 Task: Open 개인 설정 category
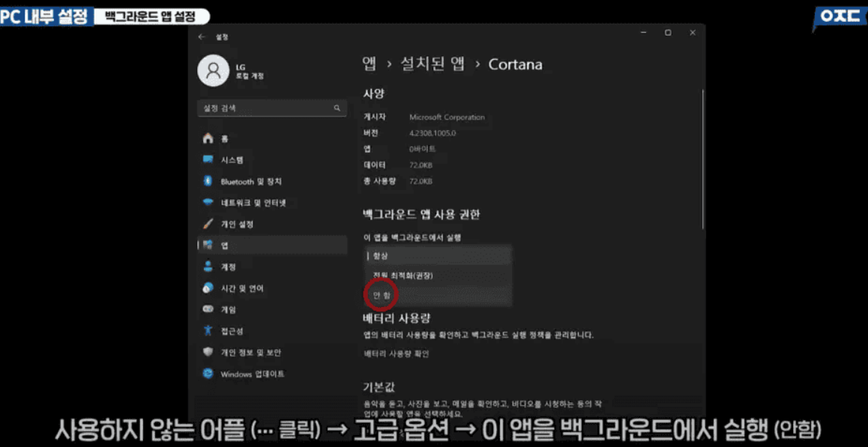272,224
